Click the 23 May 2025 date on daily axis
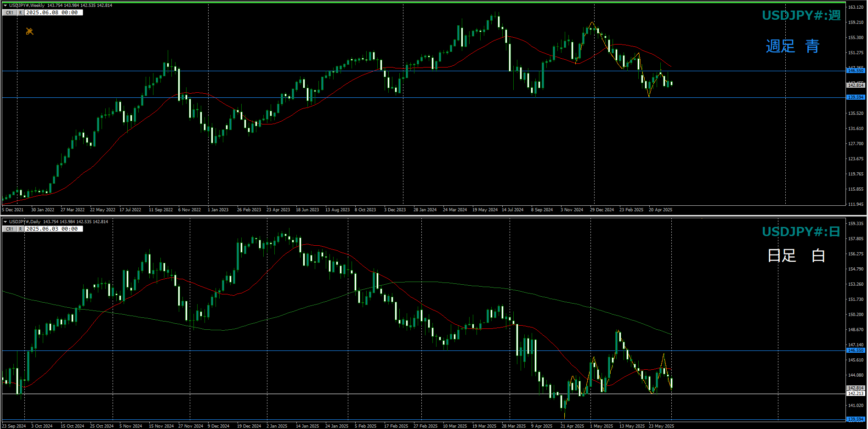 click(x=661, y=426)
